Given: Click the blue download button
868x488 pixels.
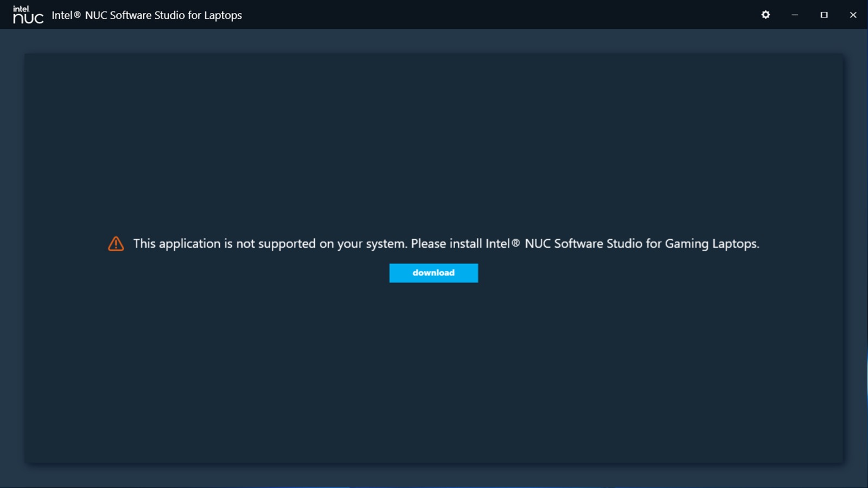Looking at the screenshot, I should tap(433, 273).
